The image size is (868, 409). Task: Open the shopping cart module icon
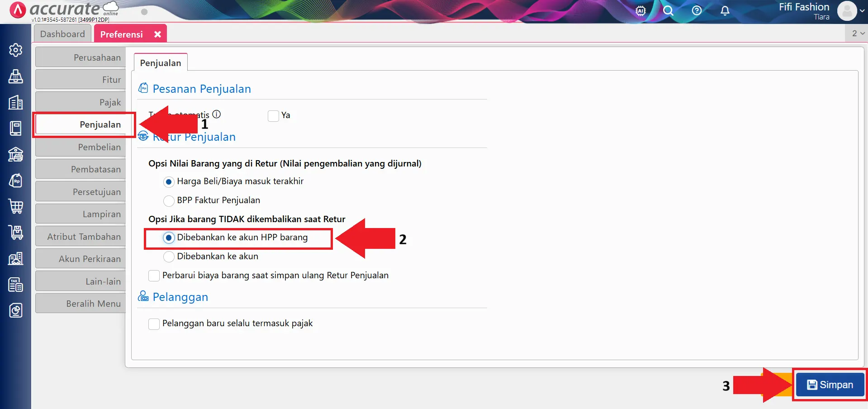pyautogui.click(x=16, y=206)
